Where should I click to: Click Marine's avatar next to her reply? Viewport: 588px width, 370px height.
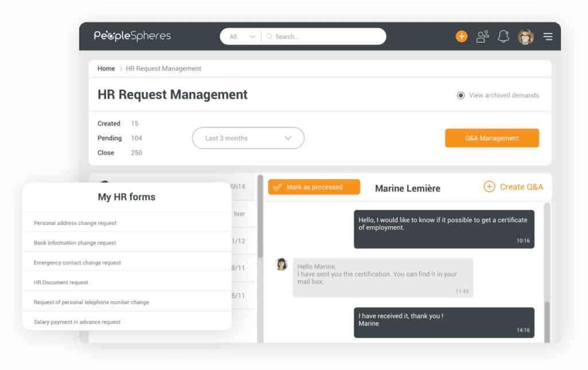281,264
